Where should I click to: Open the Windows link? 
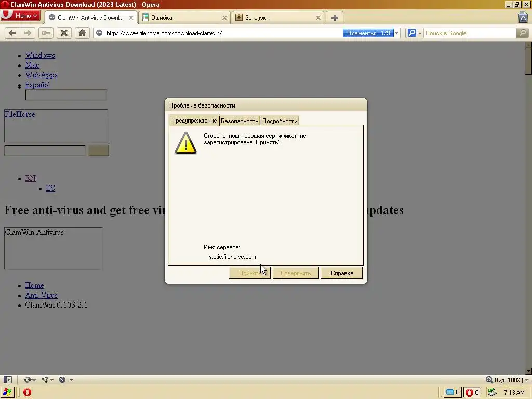tap(39, 55)
